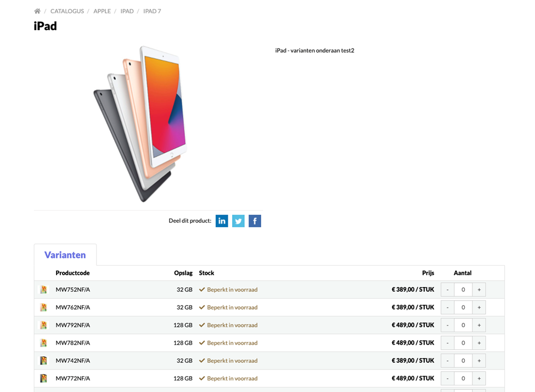This screenshot has width=535, height=392.
Task: Decrease quantity for MW772NF/A
Action: click(447, 378)
